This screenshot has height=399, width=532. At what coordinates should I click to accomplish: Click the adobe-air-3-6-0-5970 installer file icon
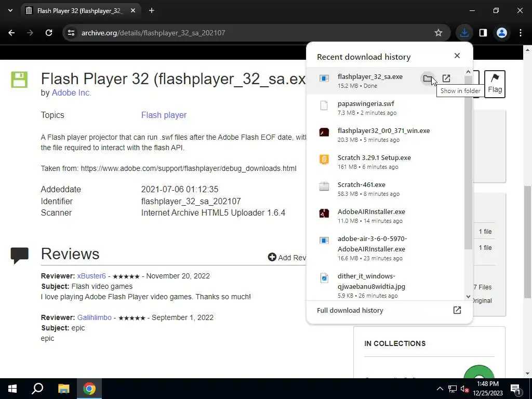coord(324,240)
